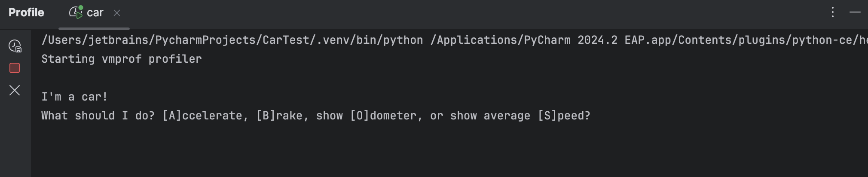Click the 'Starting vmprof profiler' output line

122,59
